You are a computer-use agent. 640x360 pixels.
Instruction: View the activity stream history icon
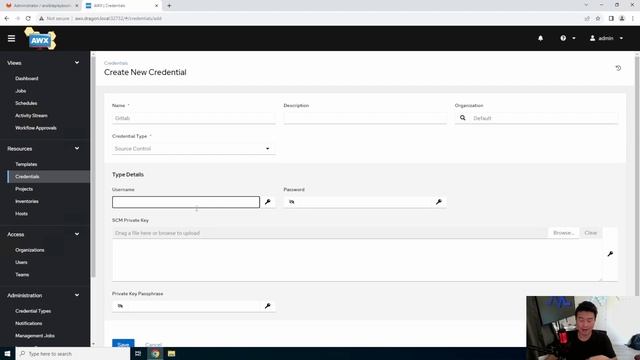tap(618, 68)
